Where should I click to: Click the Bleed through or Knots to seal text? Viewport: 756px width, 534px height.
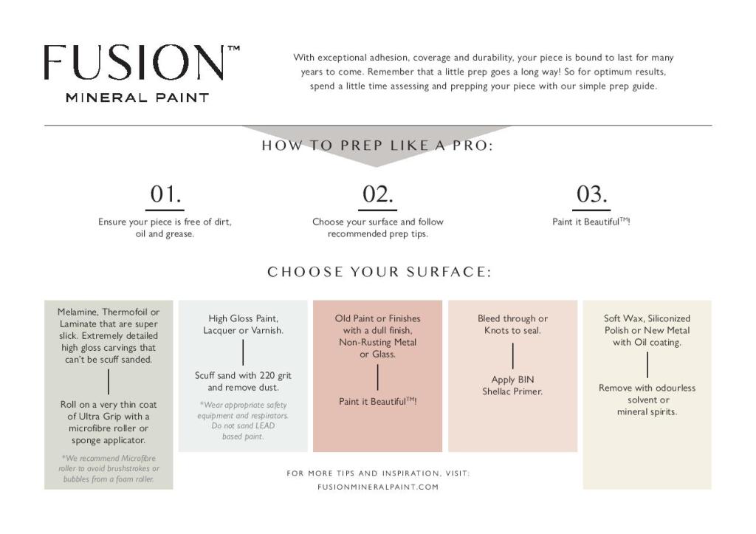point(512,324)
